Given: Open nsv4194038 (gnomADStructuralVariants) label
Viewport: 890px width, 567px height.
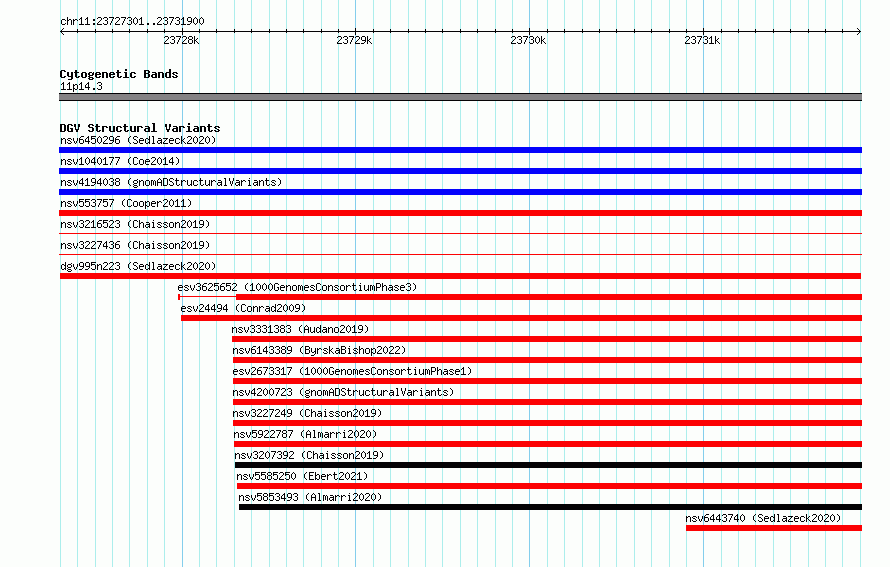Looking at the screenshot, I should pos(171,182).
